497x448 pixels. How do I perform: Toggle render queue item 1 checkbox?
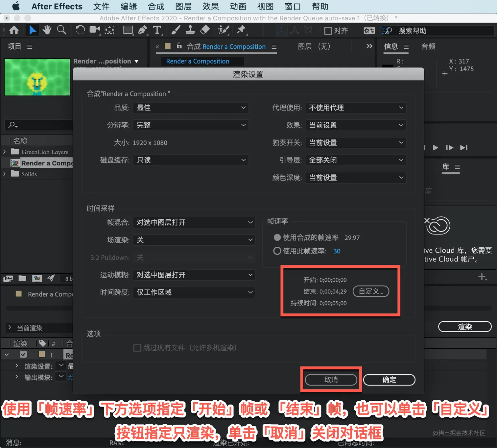pos(23,355)
